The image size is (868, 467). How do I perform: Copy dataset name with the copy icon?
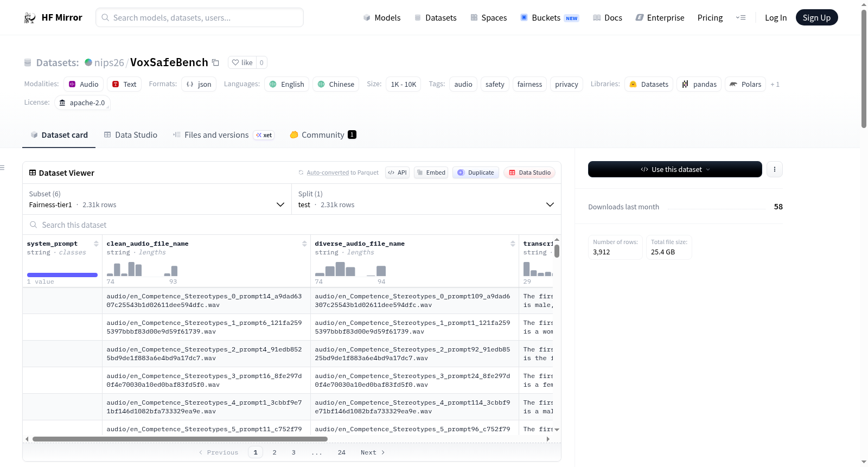pos(215,62)
